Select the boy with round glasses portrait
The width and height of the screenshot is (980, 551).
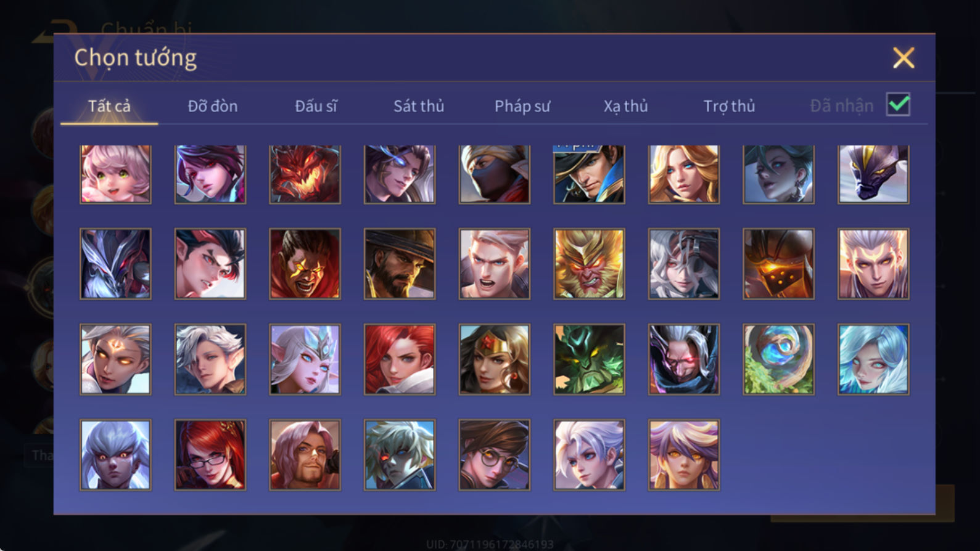494,455
